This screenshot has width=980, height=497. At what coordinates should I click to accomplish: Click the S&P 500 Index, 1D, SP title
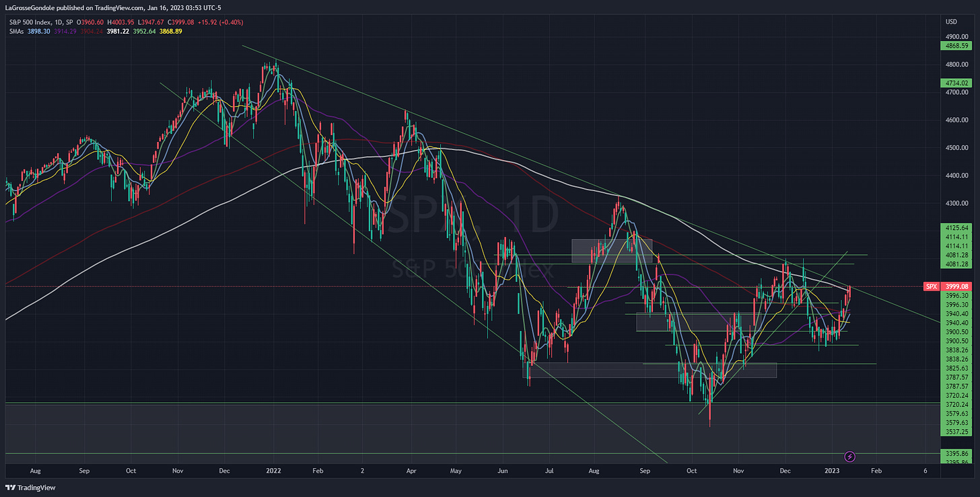[41, 22]
